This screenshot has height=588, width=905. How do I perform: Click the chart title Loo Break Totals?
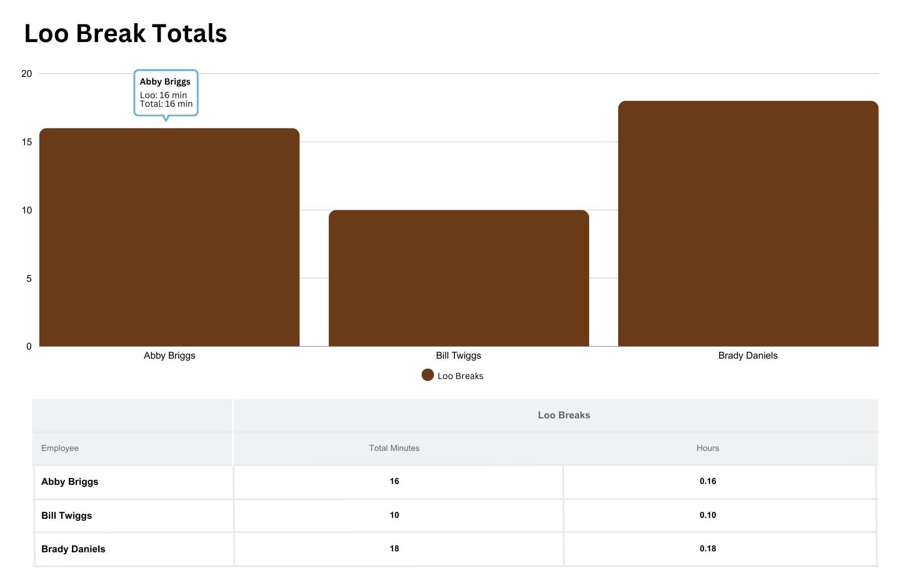[126, 33]
